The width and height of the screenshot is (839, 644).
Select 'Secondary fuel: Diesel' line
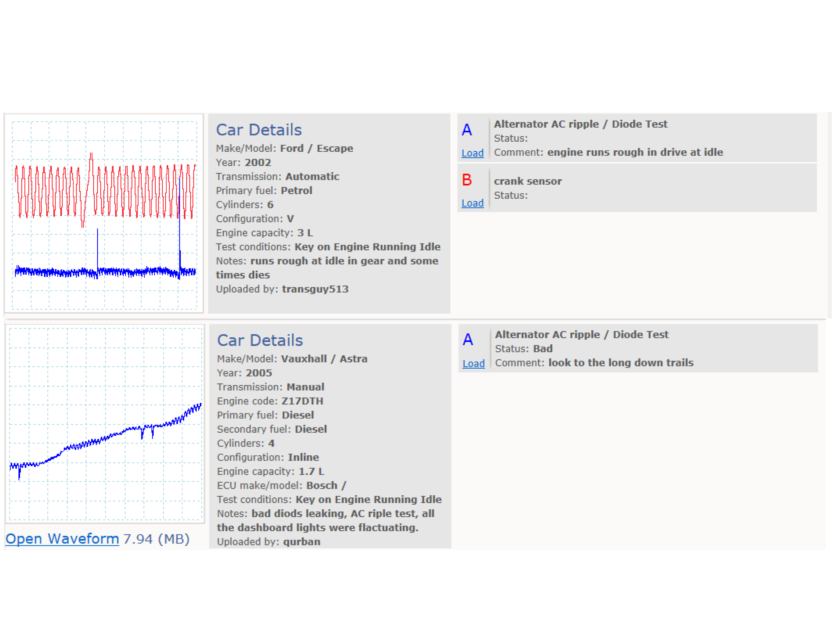point(272,429)
